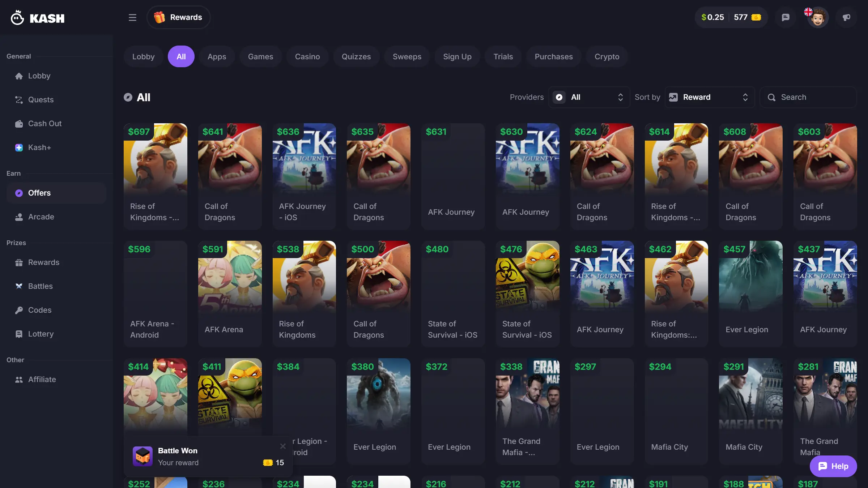The width and height of the screenshot is (868, 488).
Task: Open the $614 Rise of Kingdoms offer
Action: point(676,176)
